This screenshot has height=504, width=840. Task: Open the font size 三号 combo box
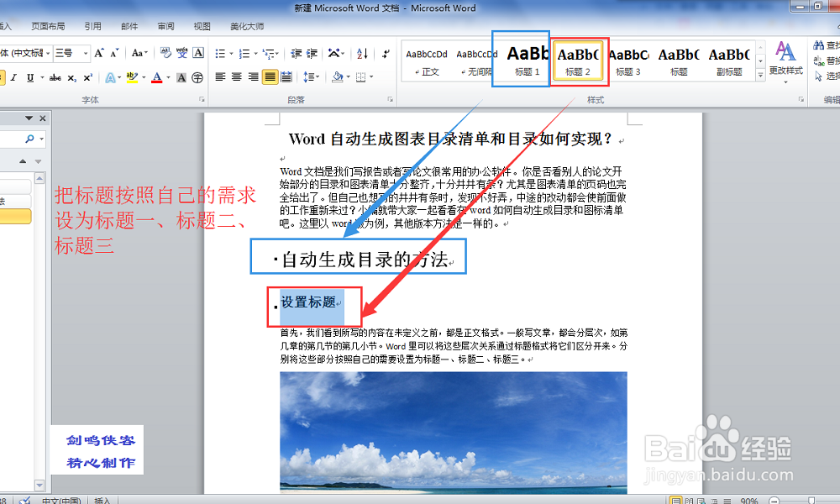tap(71, 53)
